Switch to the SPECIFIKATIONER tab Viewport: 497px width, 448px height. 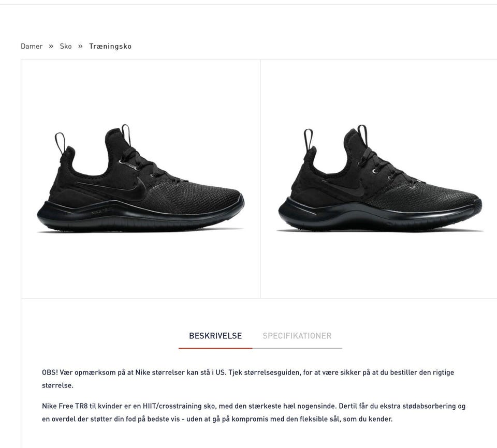pyautogui.click(x=297, y=336)
